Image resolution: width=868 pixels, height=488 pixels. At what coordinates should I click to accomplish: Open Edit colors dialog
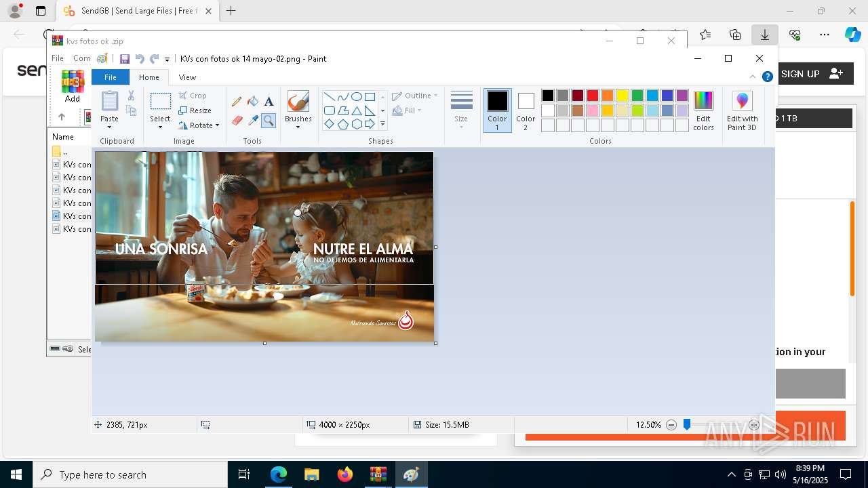pos(703,110)
